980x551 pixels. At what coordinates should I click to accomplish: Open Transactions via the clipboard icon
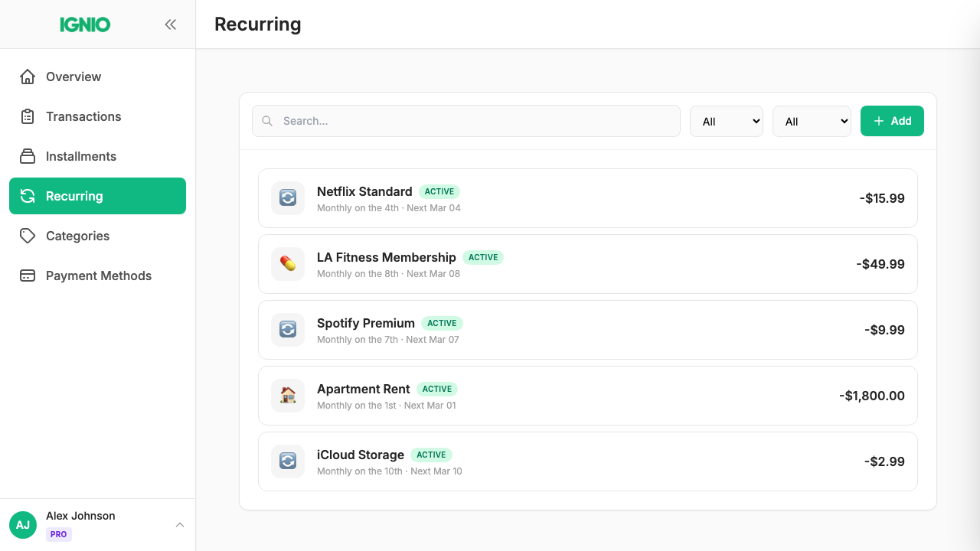[x=28, y=116]
